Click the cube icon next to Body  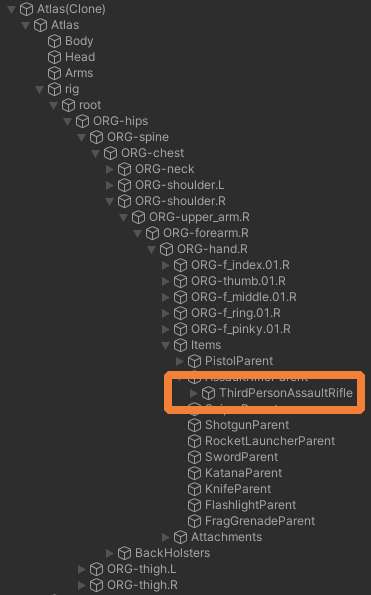54,41
